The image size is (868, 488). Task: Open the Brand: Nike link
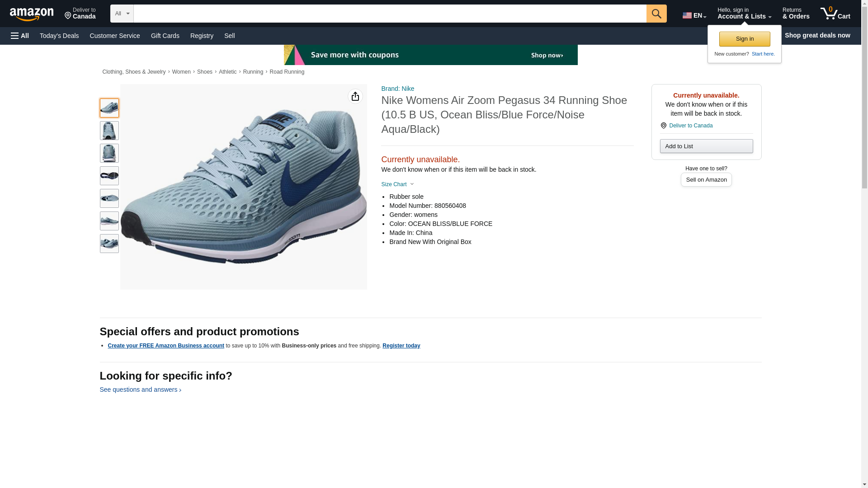point(397,89)
